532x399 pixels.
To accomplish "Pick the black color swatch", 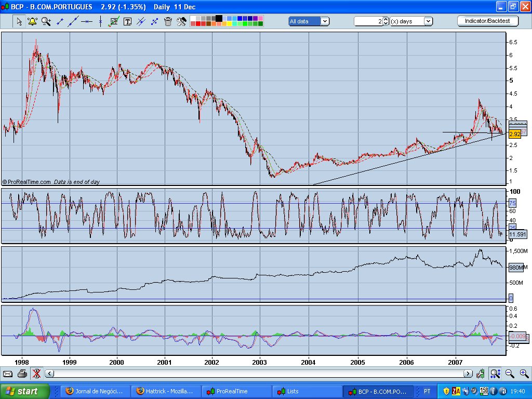I will (219, 19).
